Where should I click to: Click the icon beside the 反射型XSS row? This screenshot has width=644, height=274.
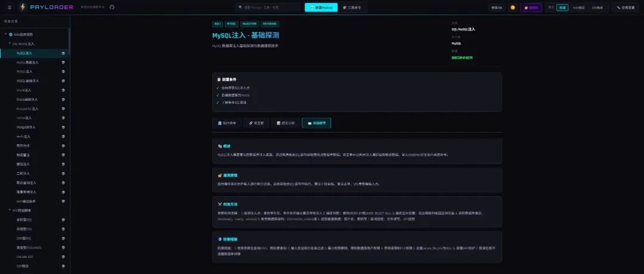click(x=63, y=220)
